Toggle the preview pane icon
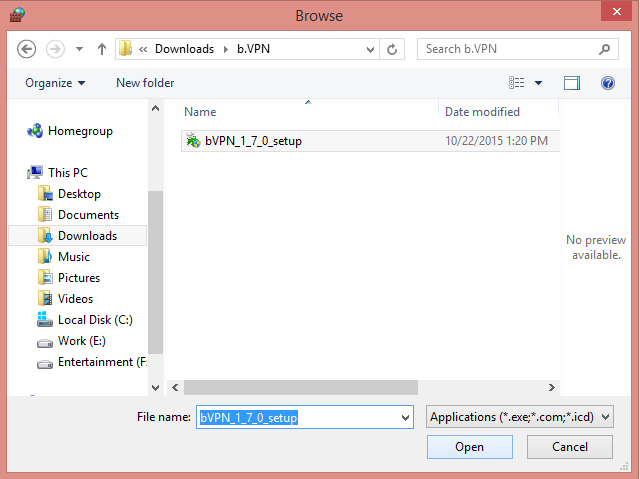This screenshot has height=479, width=640. click(572, 83)
